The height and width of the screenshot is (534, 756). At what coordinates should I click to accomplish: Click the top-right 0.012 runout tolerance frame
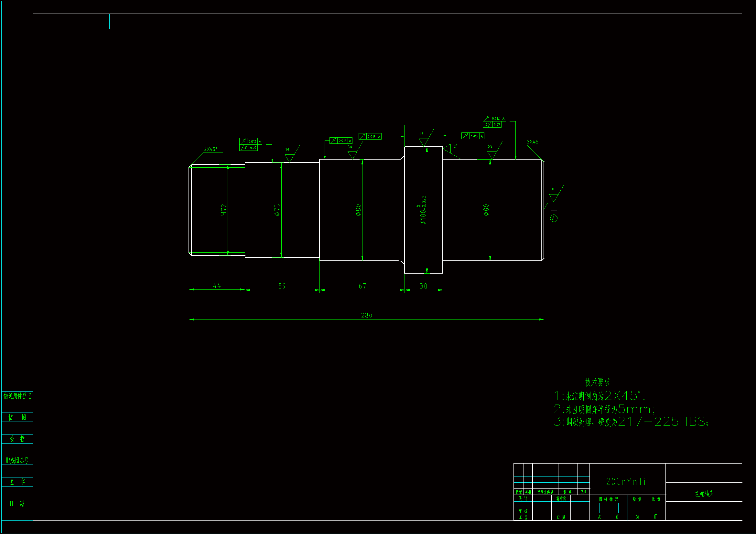(x=494, y=118)
